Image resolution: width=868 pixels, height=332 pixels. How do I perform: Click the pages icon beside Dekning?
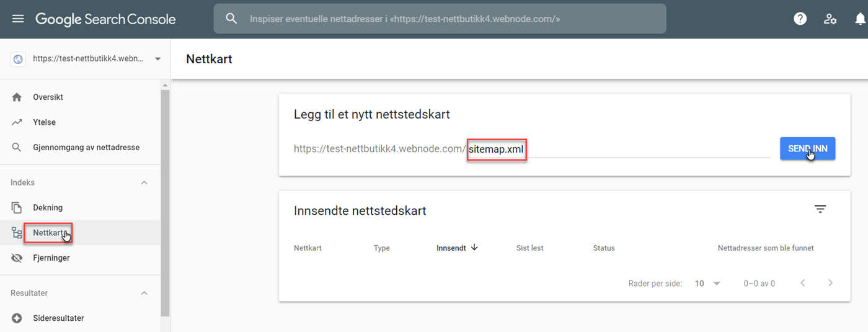[x=17, y=208]
